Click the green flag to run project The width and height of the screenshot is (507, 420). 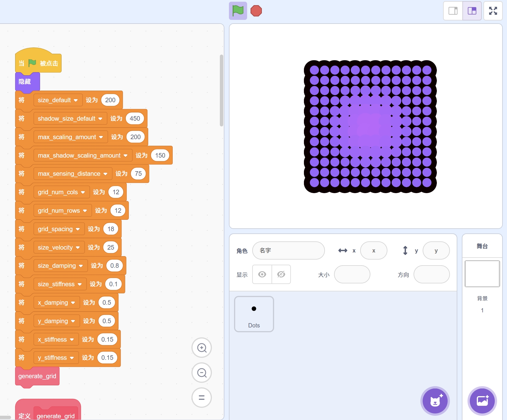238,11
